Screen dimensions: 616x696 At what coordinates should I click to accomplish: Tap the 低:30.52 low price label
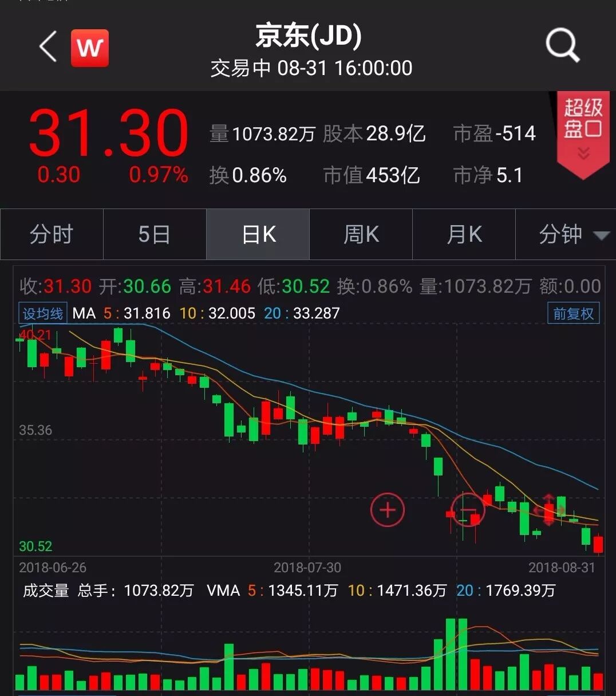294,286
